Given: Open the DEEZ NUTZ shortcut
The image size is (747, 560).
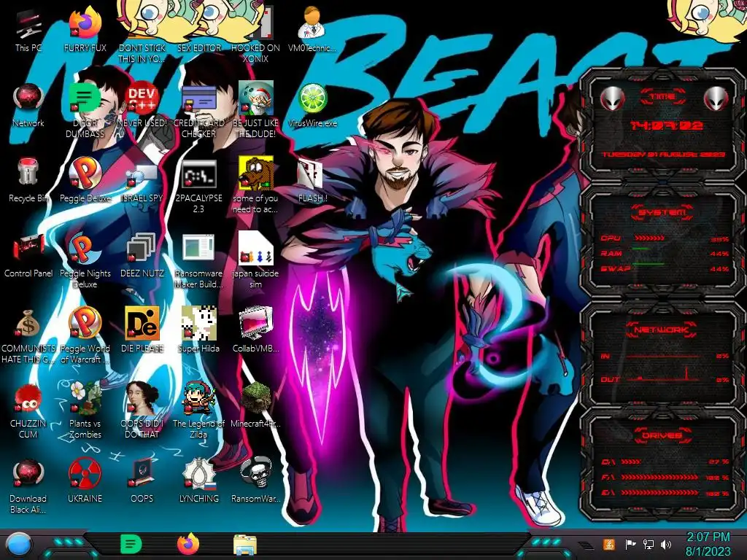Looking at the screenshot, I should pos(142,256).
